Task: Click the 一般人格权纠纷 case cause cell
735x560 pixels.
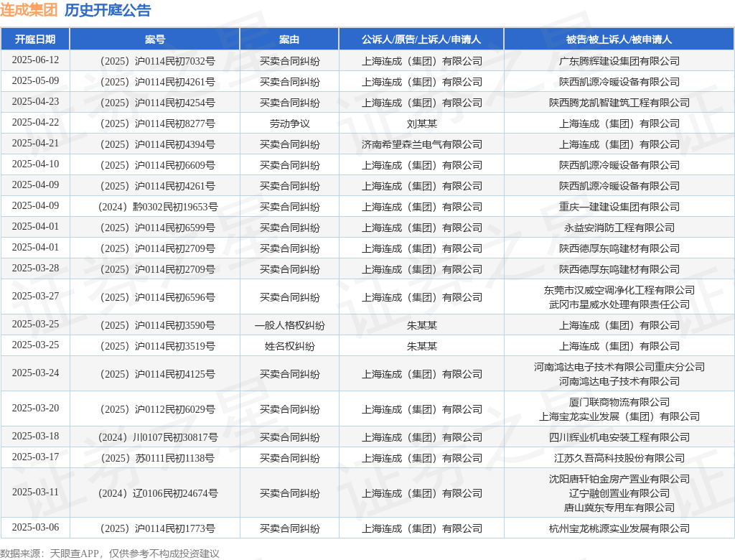Action: [290, 325]
